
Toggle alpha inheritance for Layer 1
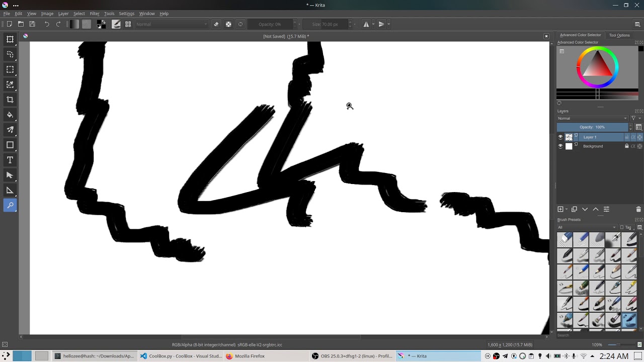point(633,137)
